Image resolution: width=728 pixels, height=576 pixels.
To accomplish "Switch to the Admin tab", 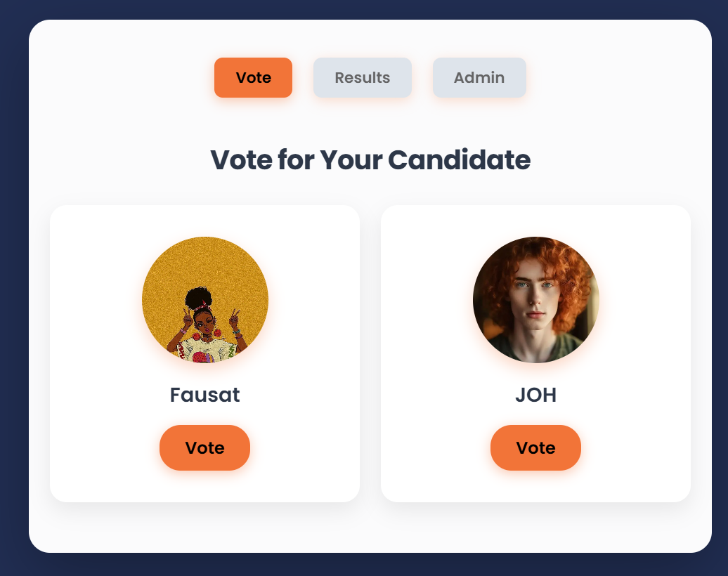I will [479, 78].
